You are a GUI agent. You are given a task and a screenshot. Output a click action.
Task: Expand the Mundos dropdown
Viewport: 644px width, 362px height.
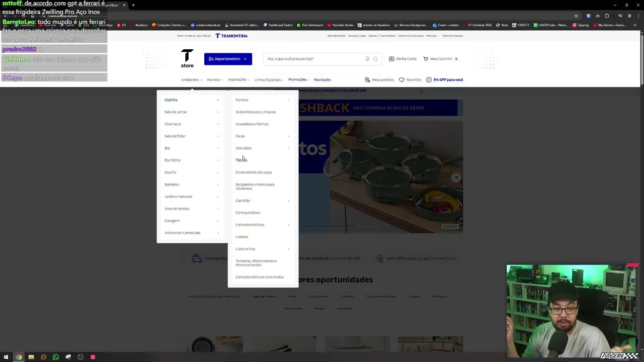pos(215,79)
